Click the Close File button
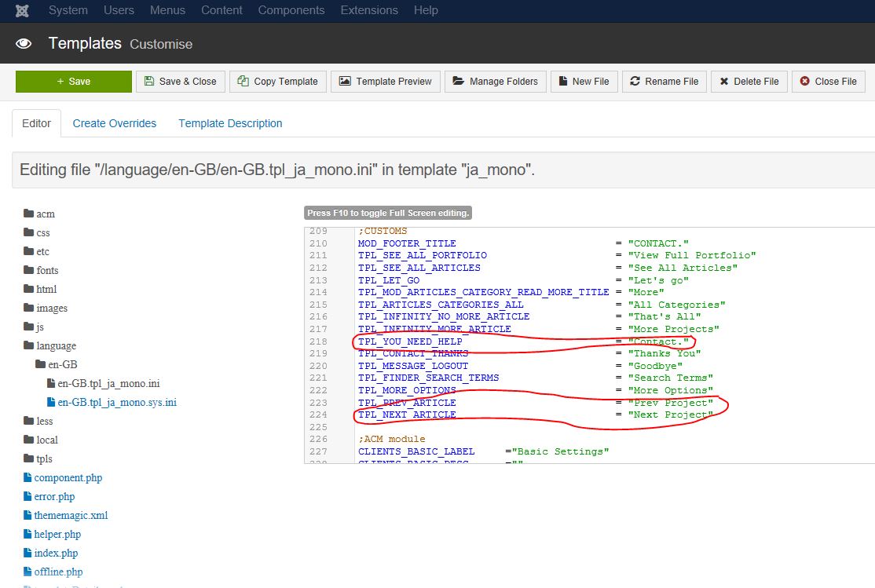The width and height of the screenshot is (875, 588). tap(828, 82)
